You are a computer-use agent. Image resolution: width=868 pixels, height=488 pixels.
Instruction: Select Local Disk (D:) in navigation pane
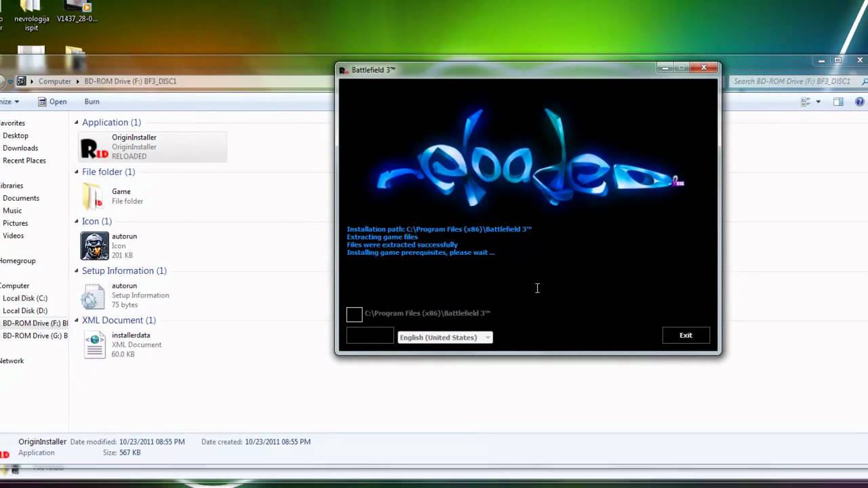(25, 310)
